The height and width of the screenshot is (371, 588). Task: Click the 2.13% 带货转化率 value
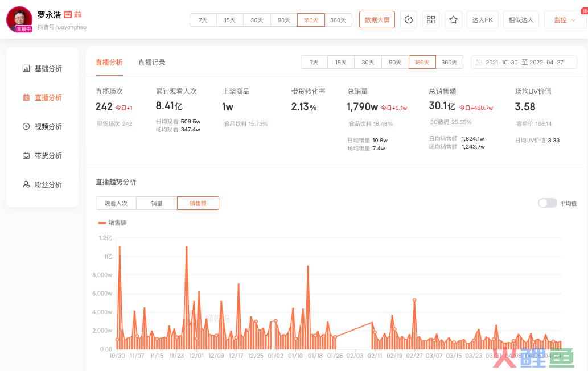click(x=304, y=107)
